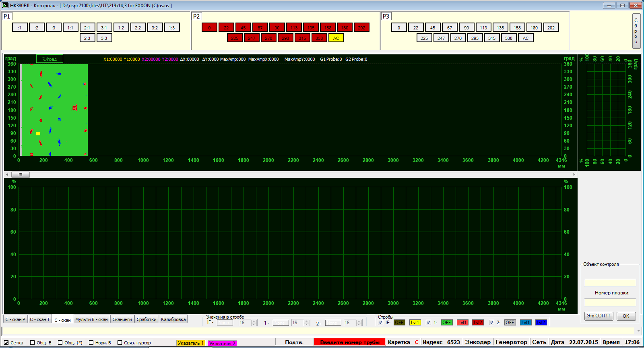Click the blue Lvl2 swatch for strobe 2
Viewport: 644px width, 348px height.
tap(541, 323)
